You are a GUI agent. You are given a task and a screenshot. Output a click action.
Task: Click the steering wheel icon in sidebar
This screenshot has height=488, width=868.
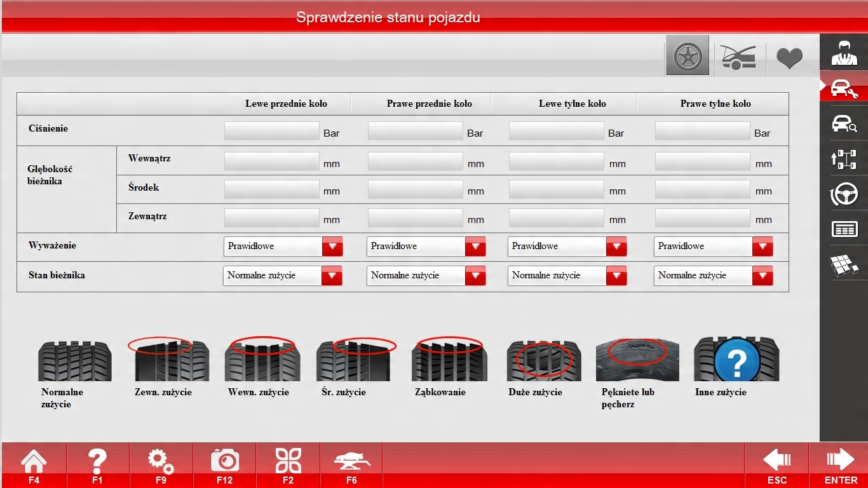[x=844, y=194]
